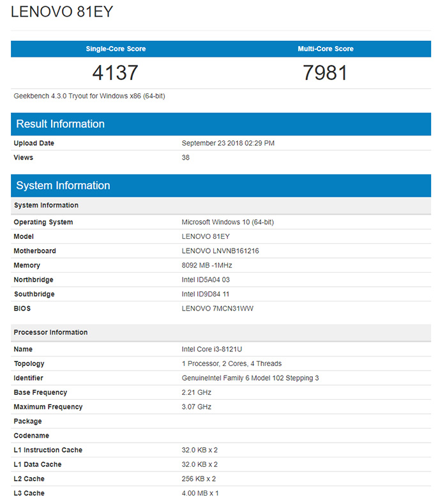Select 1 Processor, 2 Cores, 4 Threads
Image resolution: width=447 pixels, height=504 pixels.
(x=232, y=364)
